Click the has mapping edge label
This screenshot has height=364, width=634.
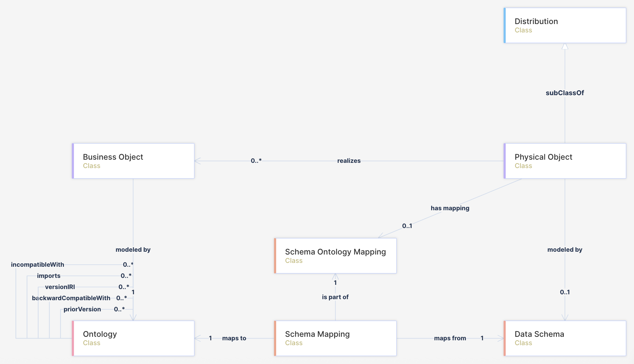pos(450,208)
